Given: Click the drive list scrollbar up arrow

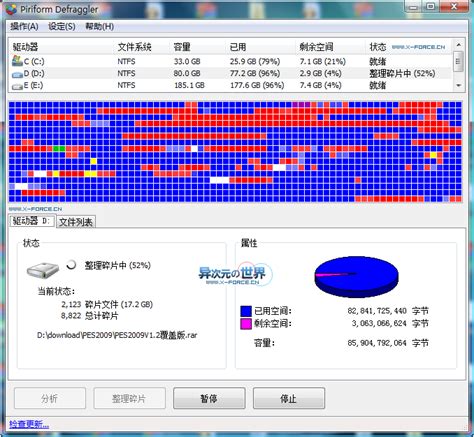Looking at the screenshot, I should point(459,44).
